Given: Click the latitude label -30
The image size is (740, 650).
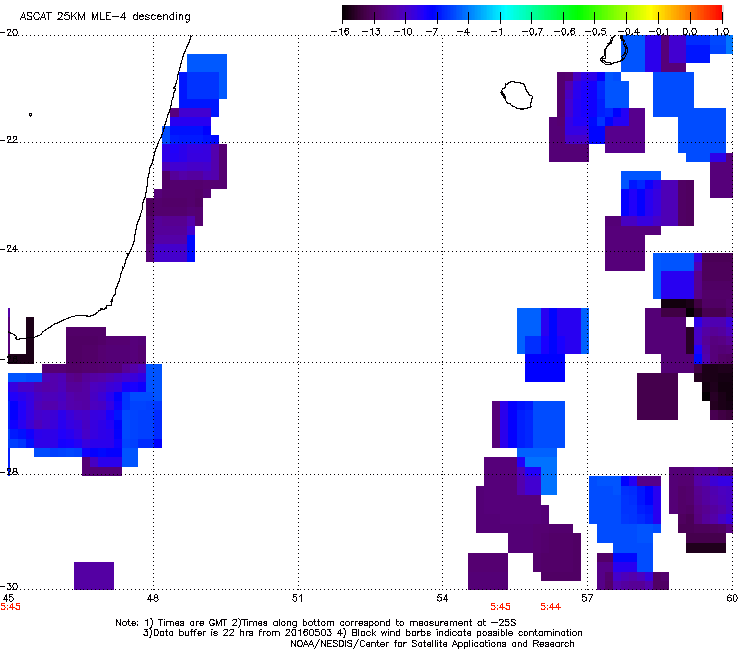Looking at the screenshot, I should coord(9,586).
